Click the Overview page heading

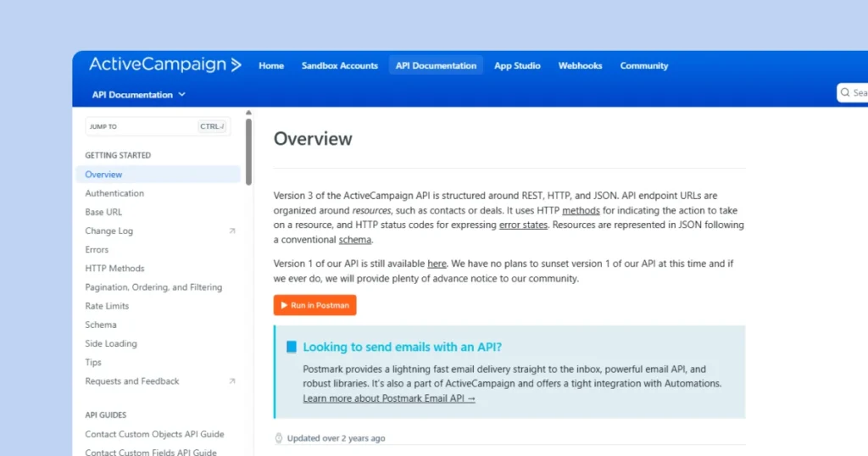[313, 139]
